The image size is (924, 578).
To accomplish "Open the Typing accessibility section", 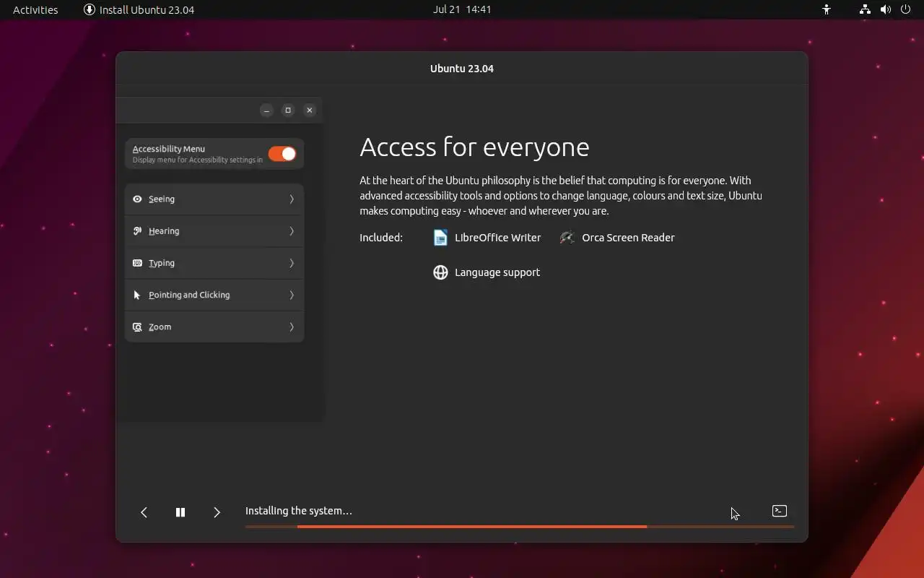I will 214,263.
